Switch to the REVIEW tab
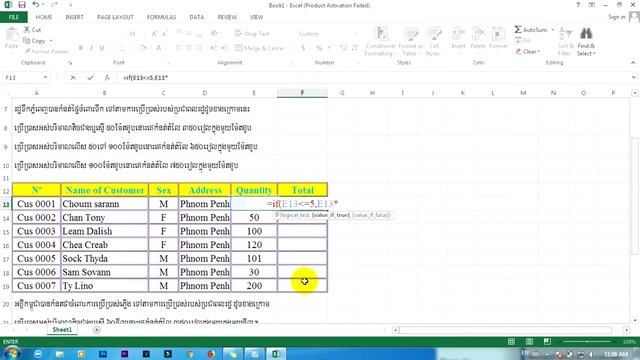 coord(227,17)
